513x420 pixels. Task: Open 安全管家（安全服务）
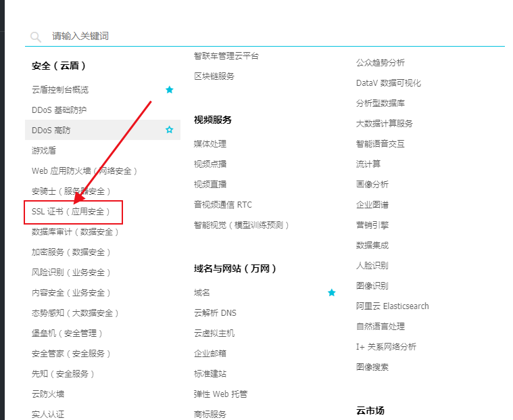(x=72, y=354)
